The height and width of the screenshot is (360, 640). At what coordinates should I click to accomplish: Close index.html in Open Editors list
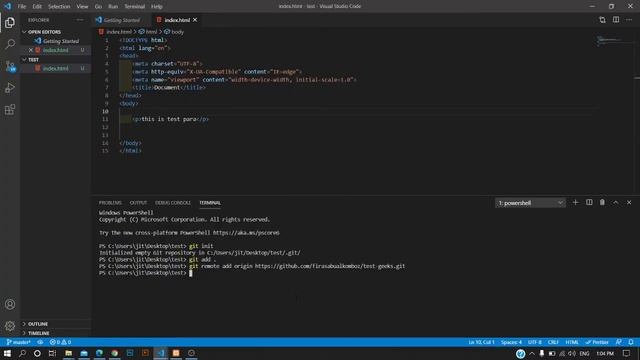(31, 50)
